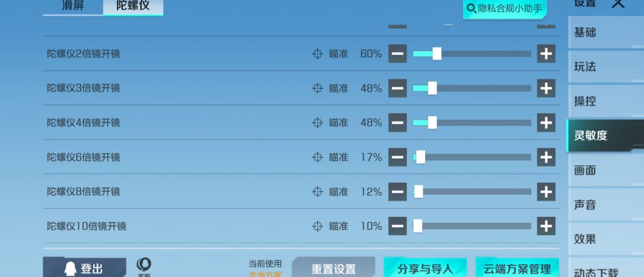
Task: Select the 陀螺仪 tab
Action: [132, 7]
